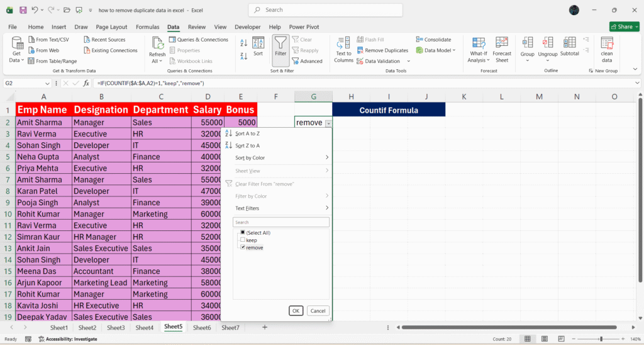Select cell containing Neha Gupta
The height and width of the screenshot is (345, 644).
click(x=44, y=157)
